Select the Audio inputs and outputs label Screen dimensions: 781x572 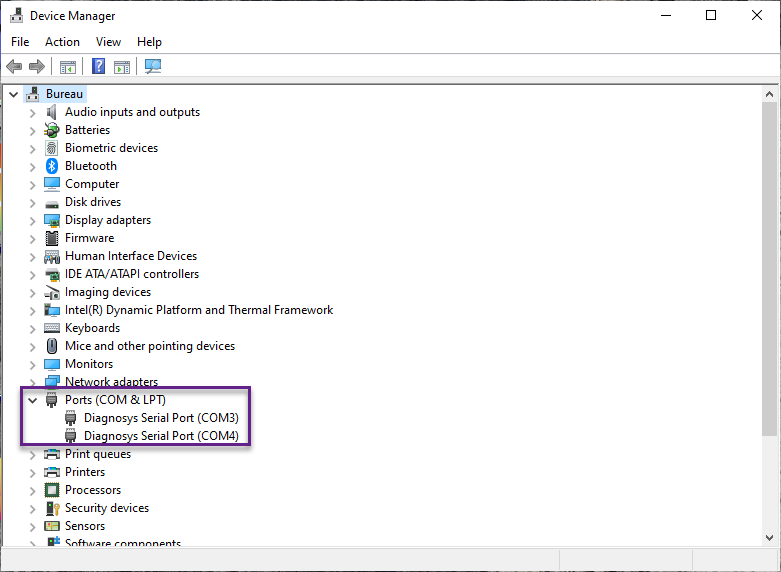(132, 112)
